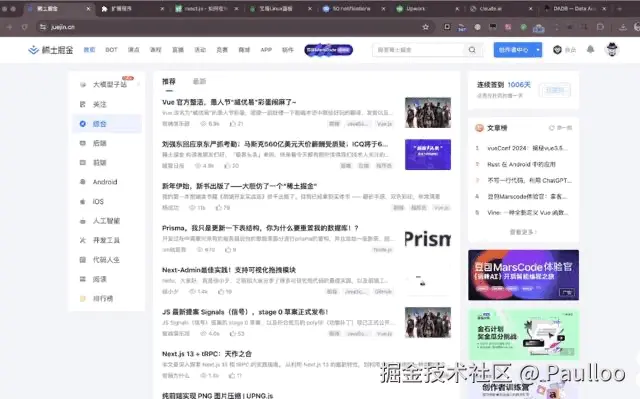Open the user avatar menu
This screenshot has width=640, height=399.
click(611, 49)
